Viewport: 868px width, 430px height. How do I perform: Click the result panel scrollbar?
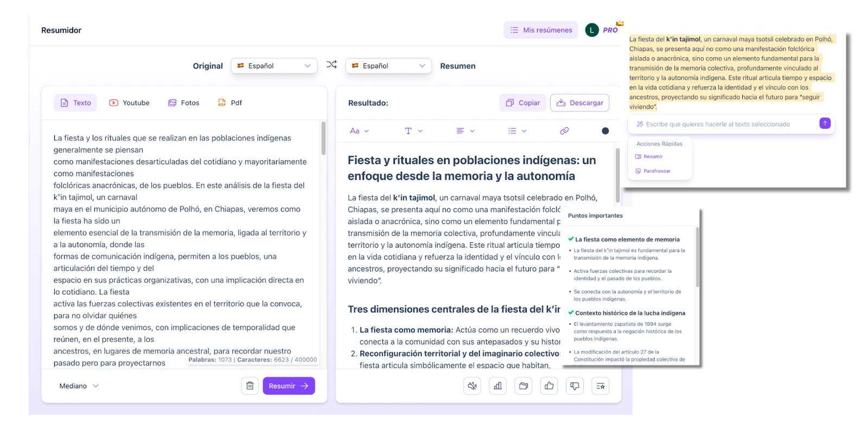617,175
